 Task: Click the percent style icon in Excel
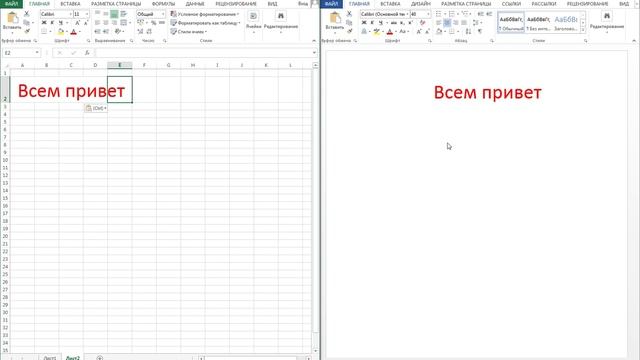pyautogui.click(x=153, y=23)
